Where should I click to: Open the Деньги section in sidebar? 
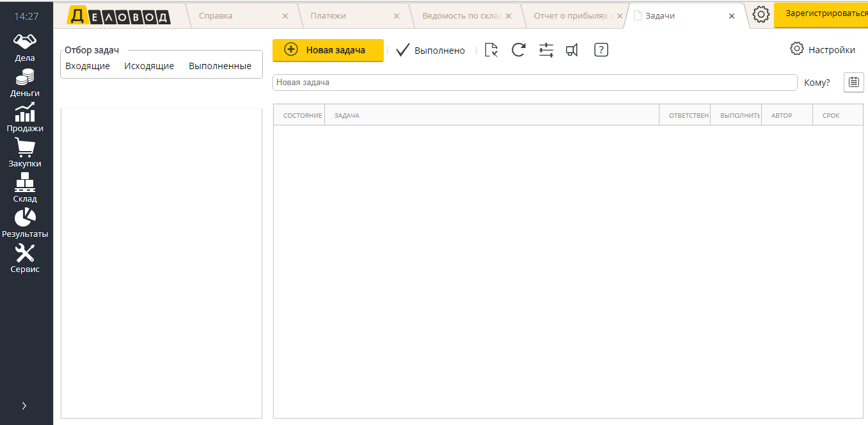tap(25, 83)
